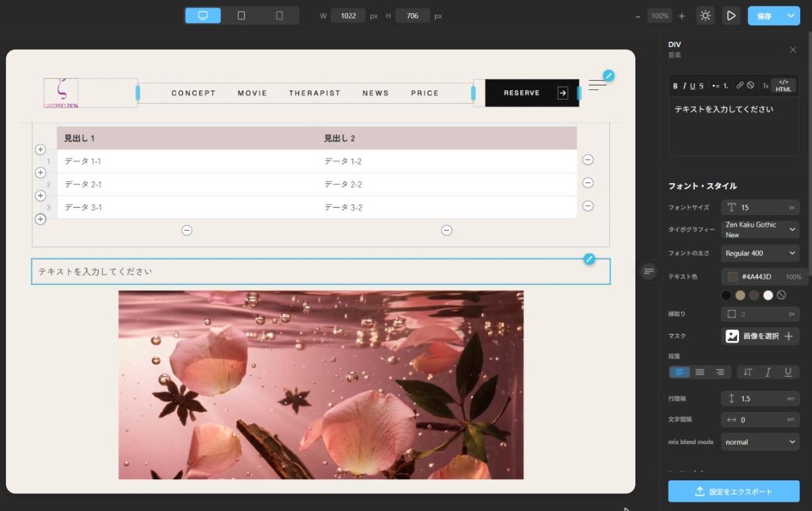Open the NEWS nav menu item

[376, 93]
